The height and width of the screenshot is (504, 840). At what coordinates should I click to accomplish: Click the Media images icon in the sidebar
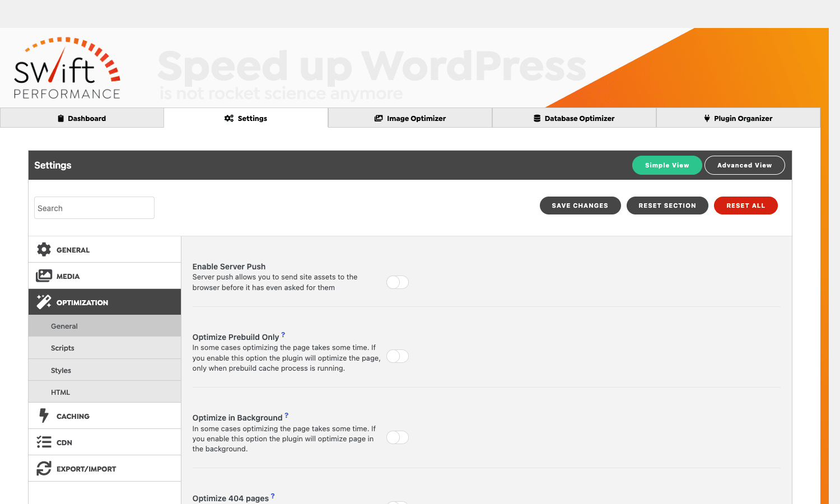[44, 276]
